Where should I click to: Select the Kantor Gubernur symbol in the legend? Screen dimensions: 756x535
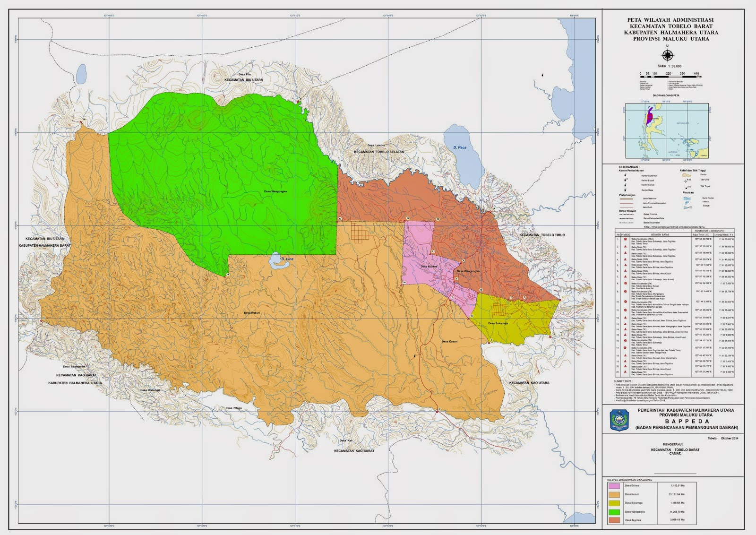point(626,176)
